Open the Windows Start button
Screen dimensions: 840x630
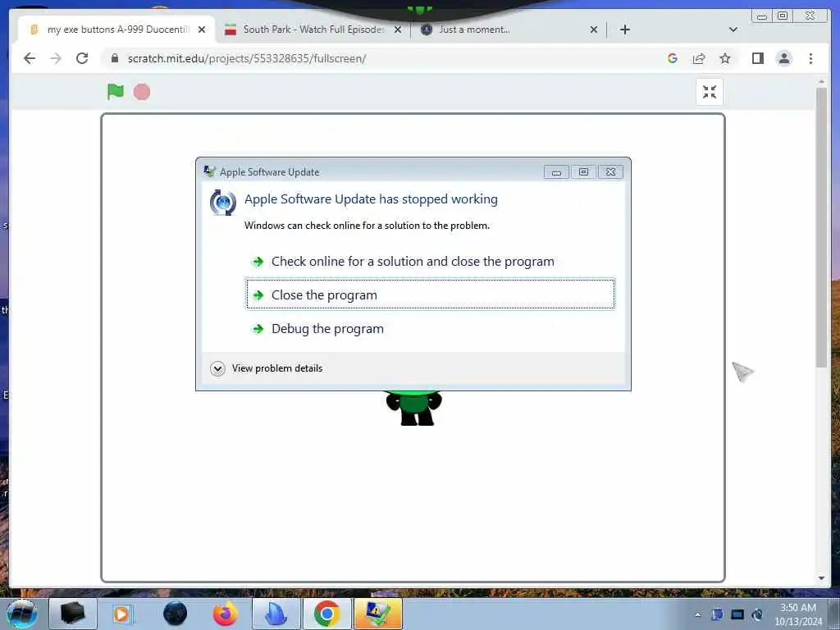click(x=22, y=614)
